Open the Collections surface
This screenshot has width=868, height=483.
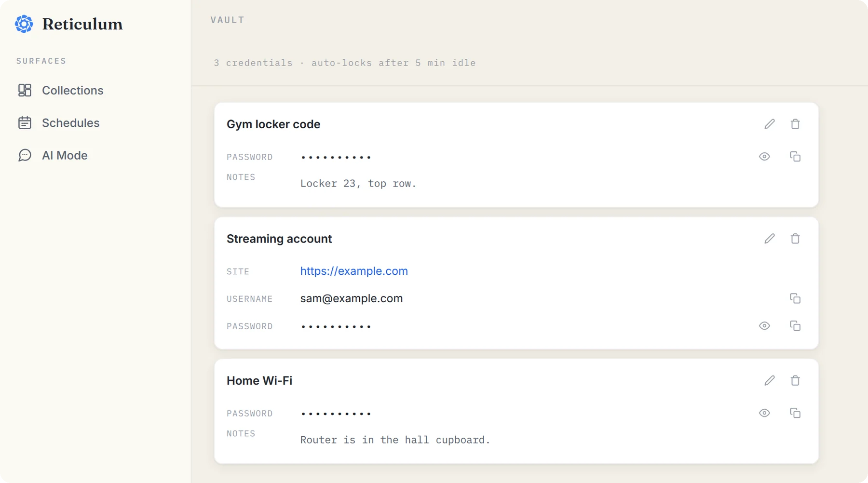(x=61, y=90)
